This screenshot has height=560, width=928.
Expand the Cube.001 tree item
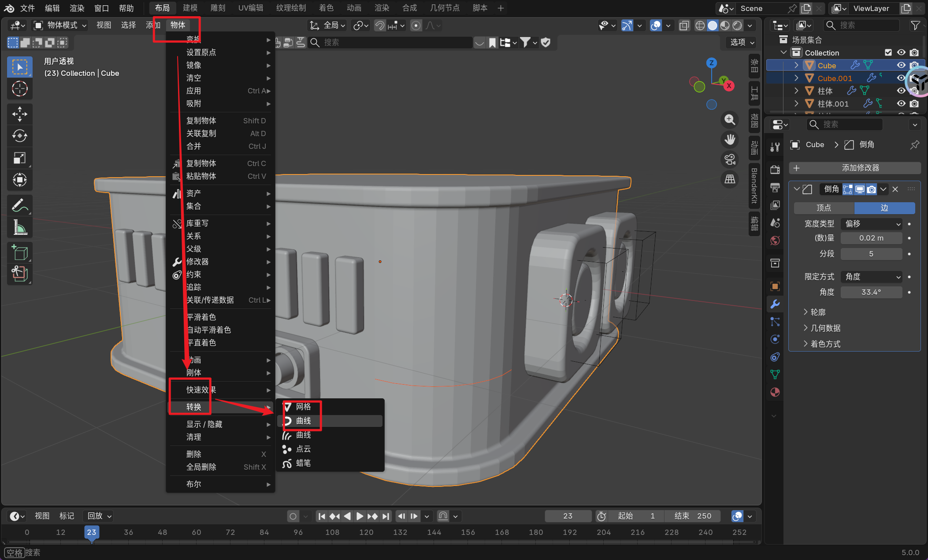796,78
